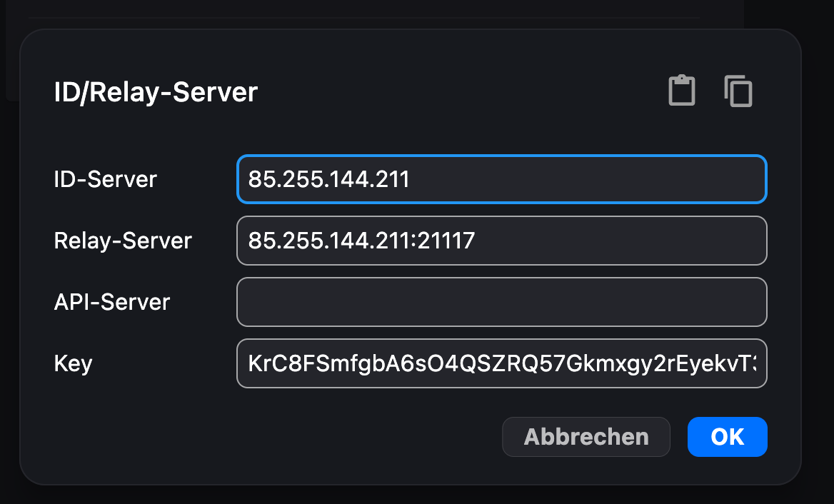The width and height of the screenshot is (834, 504).
Task: Confirm settings with the OK button
Action: 727,437
